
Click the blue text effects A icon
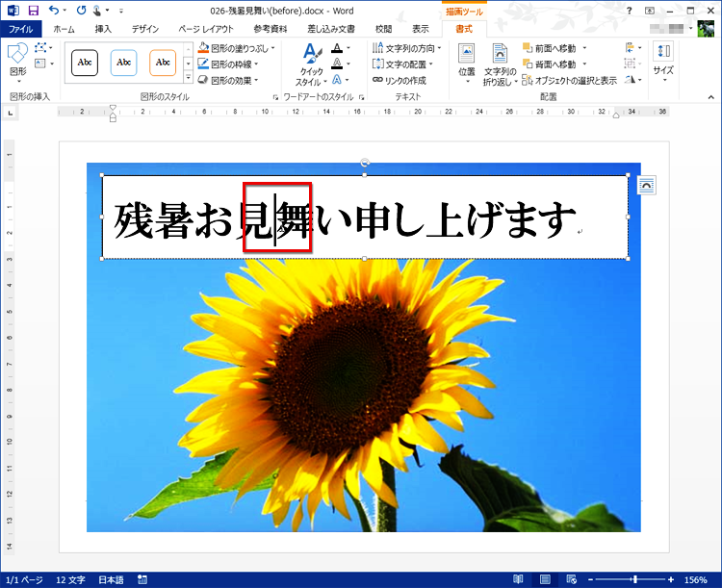tap(337, 80)
